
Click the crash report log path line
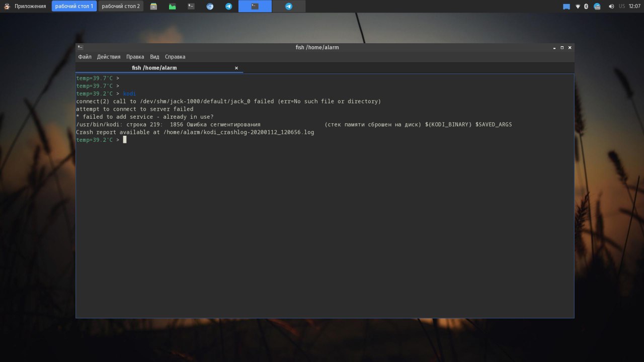click(x=195, y=132)
